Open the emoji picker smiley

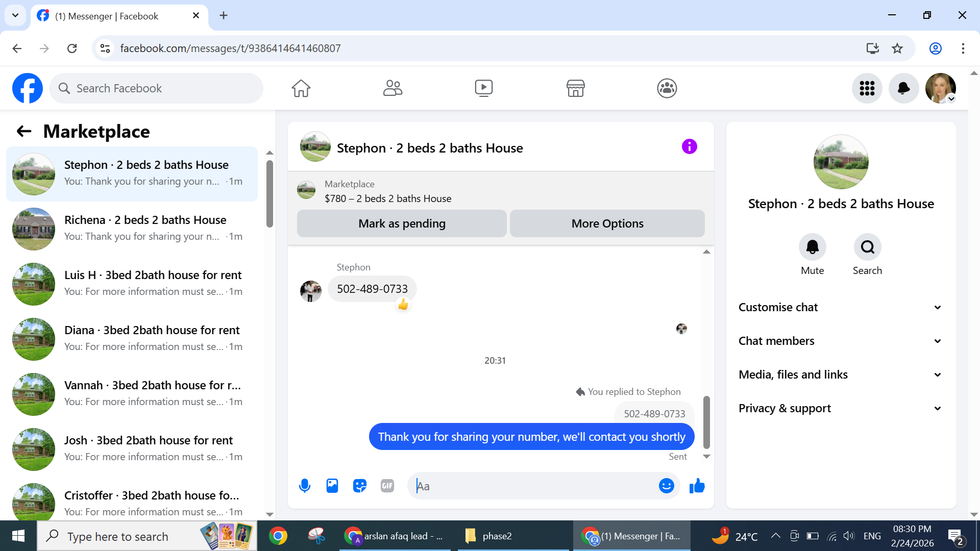pyautogui.click(x=666, y=486)
